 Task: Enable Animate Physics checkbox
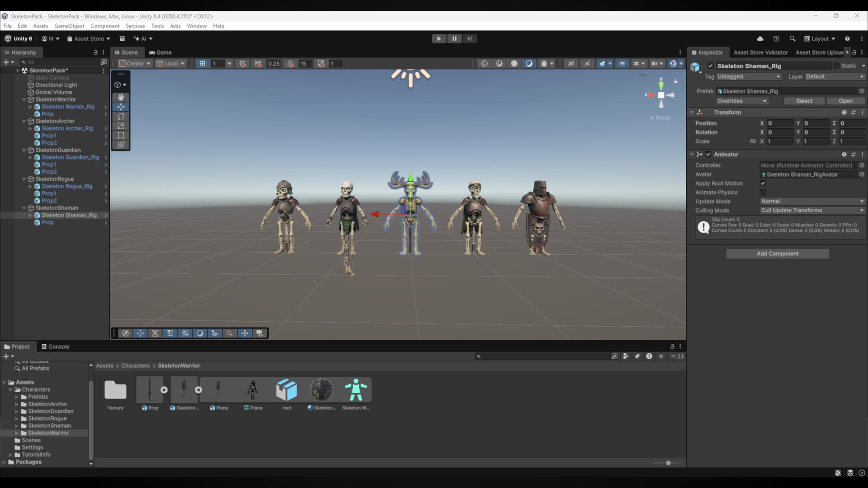pyautogui.click(x=763, y=192)
